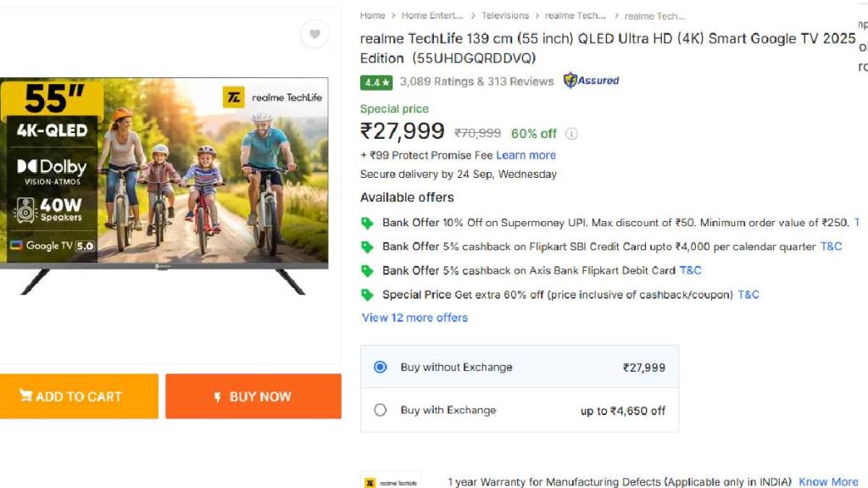Expand View 12 more offers
The width and height of the screenshot is (868, 488).
tap(415, 318)
